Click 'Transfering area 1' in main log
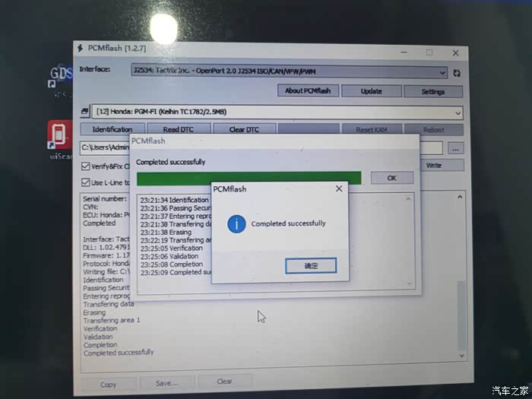This screenshot has width=532, height=399. 112,320
